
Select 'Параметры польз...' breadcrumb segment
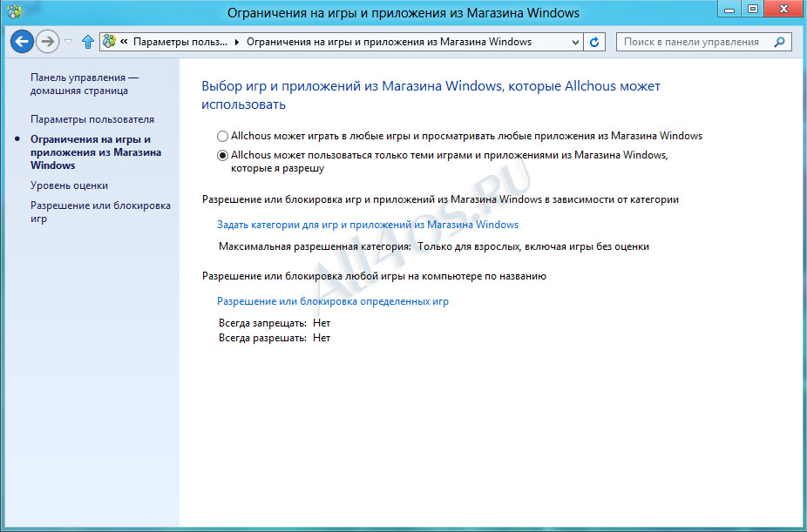coord(180,42)
